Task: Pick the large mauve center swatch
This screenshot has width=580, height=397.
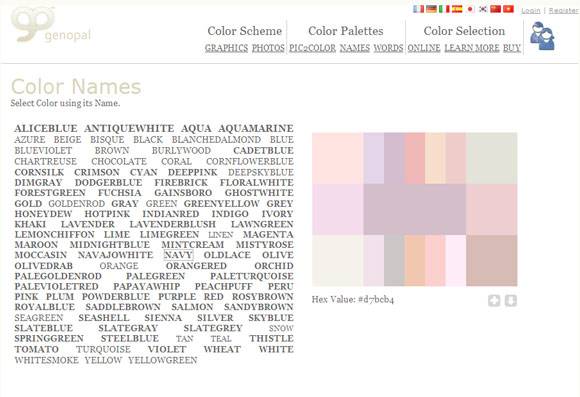Action: tap(415, 209)
